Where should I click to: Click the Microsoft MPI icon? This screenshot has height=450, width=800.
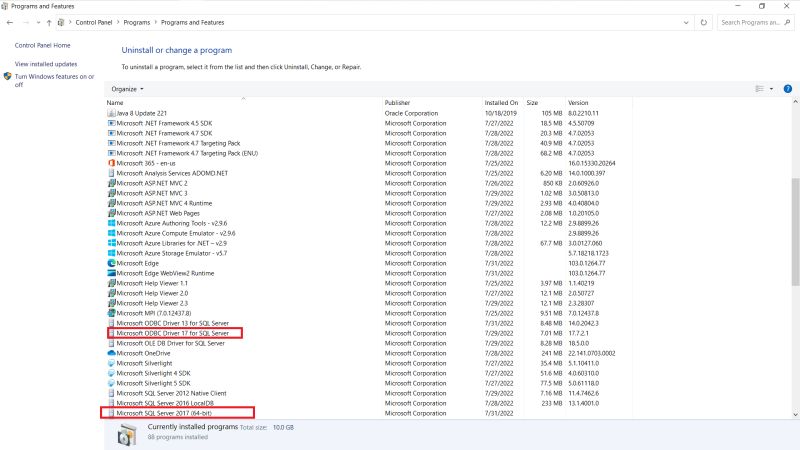click(111, 313)
